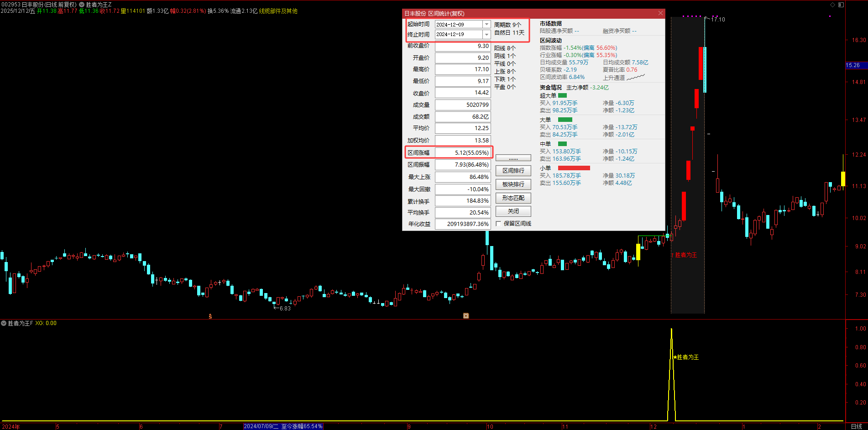868x430 pixels.
Task: Click the dotted ...... button above 区间排行
Action: click(513, 158)
